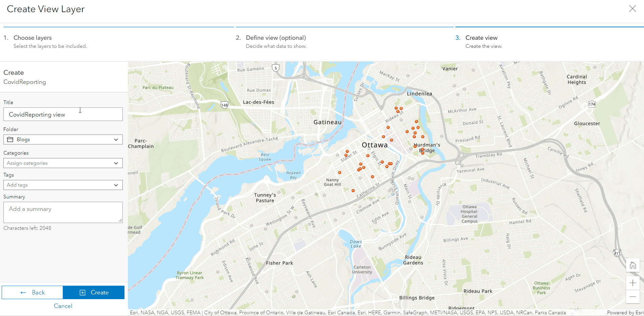The image size is (644, 316).
Task: Click the Billings Bridge map label
Action: (417, 298)
